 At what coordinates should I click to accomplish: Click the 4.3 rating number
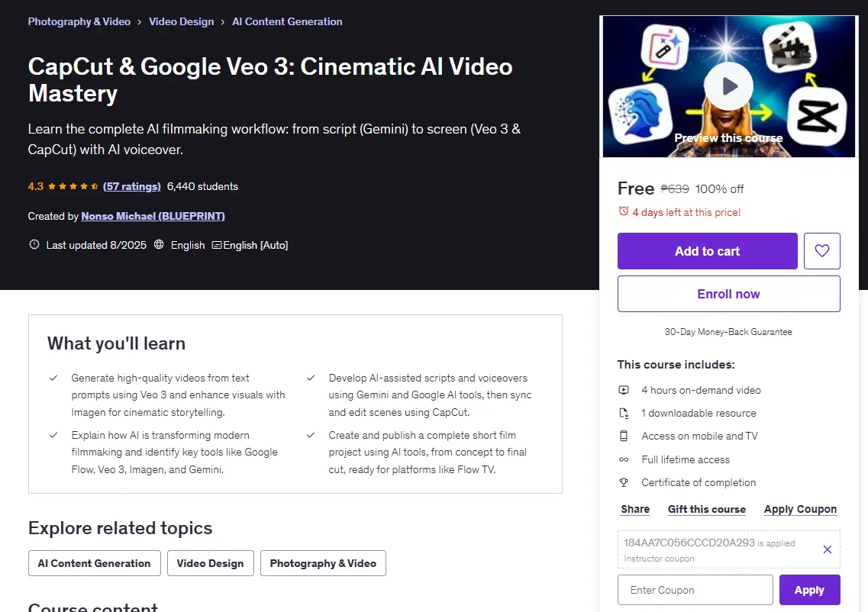tap(35, 186)
